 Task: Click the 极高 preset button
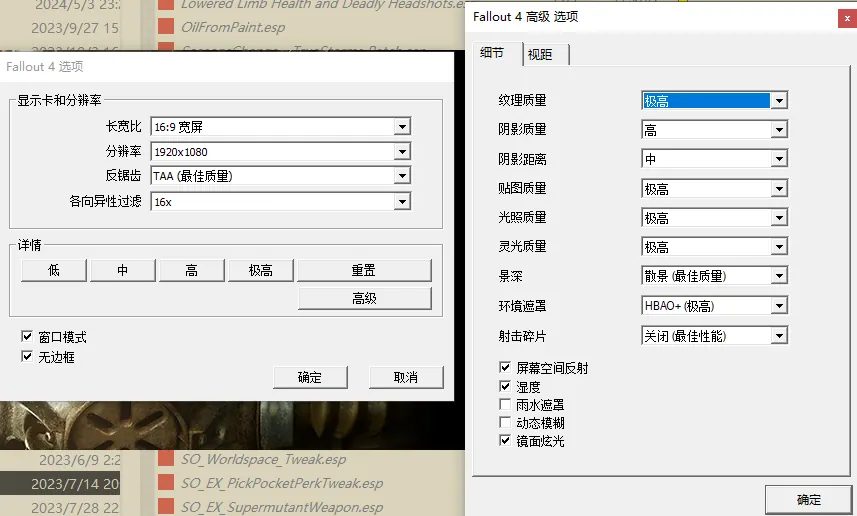(260, 270)
